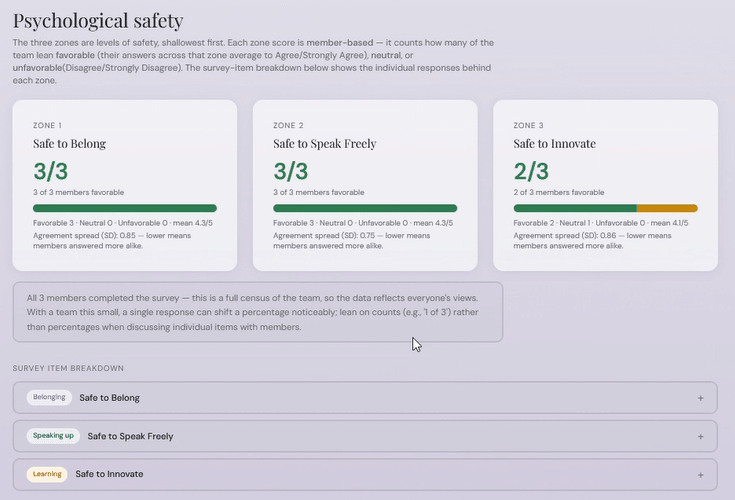Click the Belonging tag badge

pyautogui.click(x=49, y=397)
